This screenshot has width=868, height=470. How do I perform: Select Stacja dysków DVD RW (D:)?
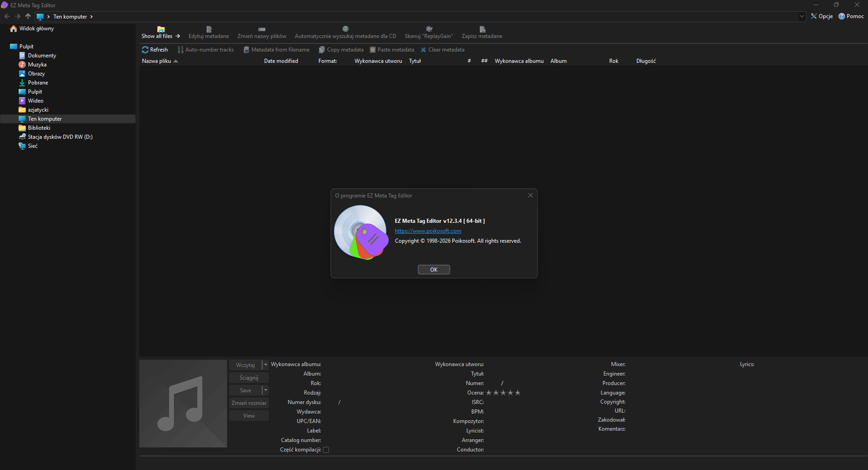56,137
